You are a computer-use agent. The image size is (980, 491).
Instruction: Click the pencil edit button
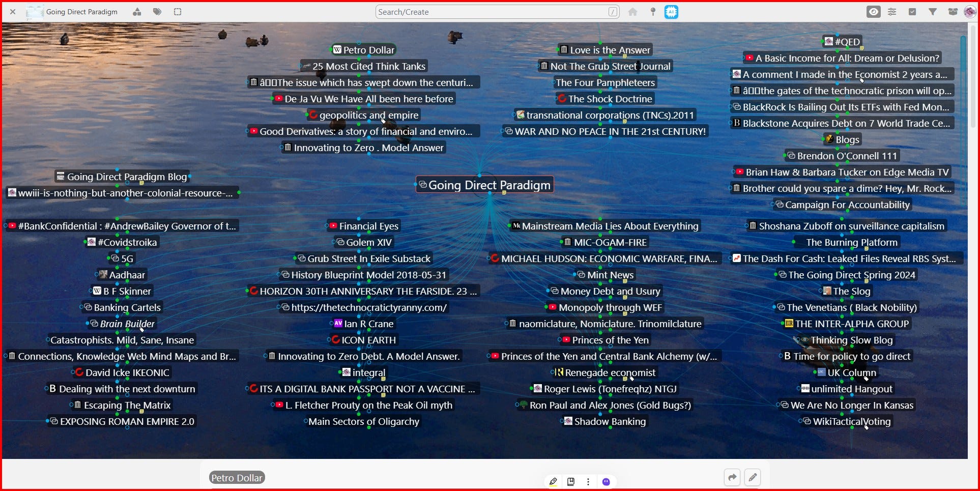click(x=753, y=477)
